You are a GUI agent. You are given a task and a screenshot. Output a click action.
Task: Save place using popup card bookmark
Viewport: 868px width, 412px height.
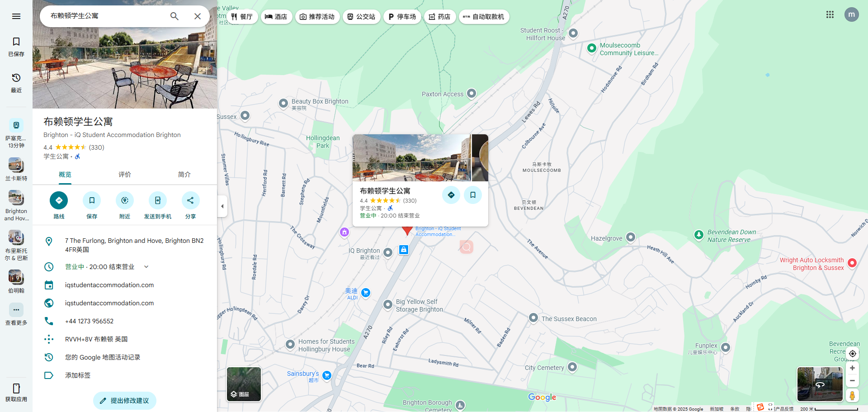tap(472, 195)
